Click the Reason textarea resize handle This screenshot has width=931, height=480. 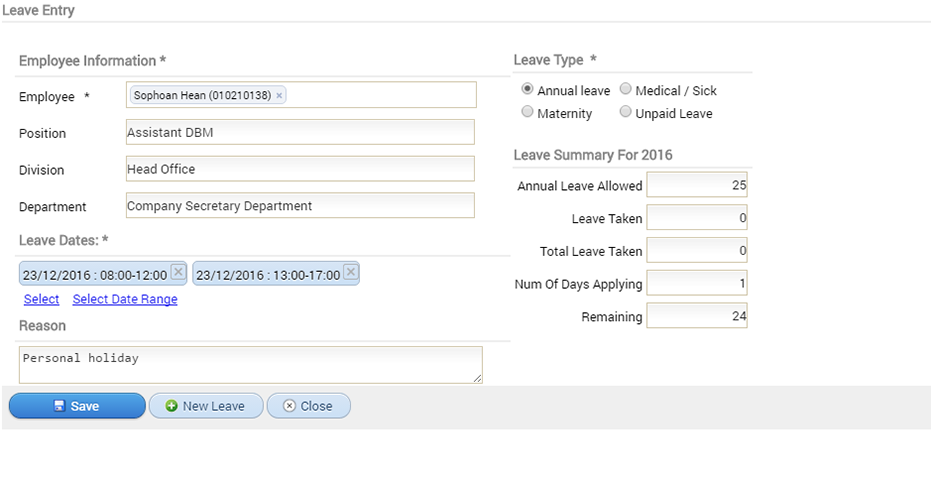pos(477,378)
